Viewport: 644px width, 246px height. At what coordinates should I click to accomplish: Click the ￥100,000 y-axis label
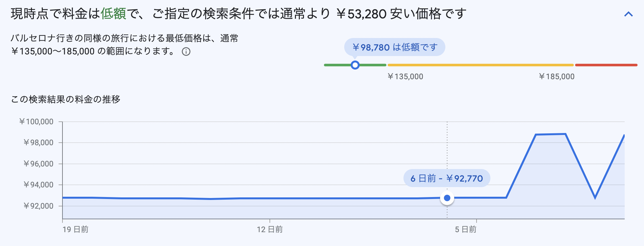(36, 122)
